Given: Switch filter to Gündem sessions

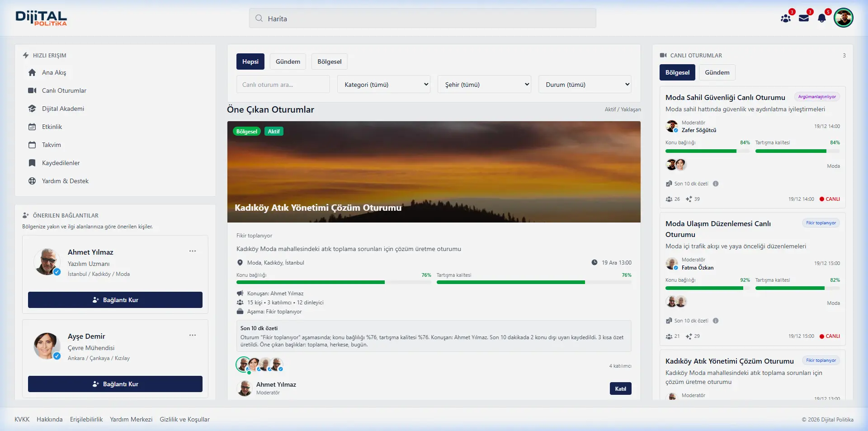Looking at the screenshot, I should (288, 62).
